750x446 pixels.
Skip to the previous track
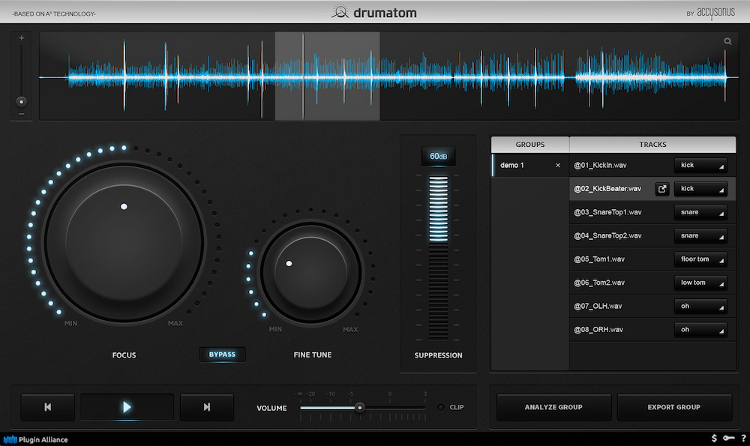pos(48,407)
